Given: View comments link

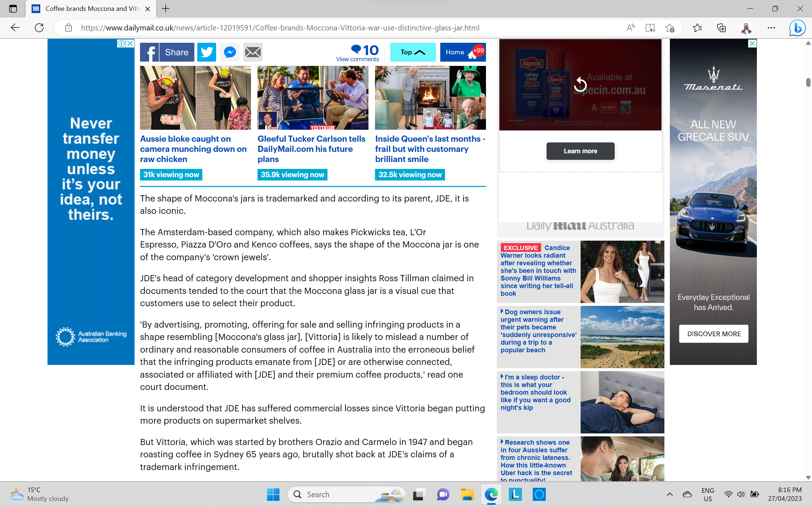Looking at the screenshot, I should click(357, 59).
